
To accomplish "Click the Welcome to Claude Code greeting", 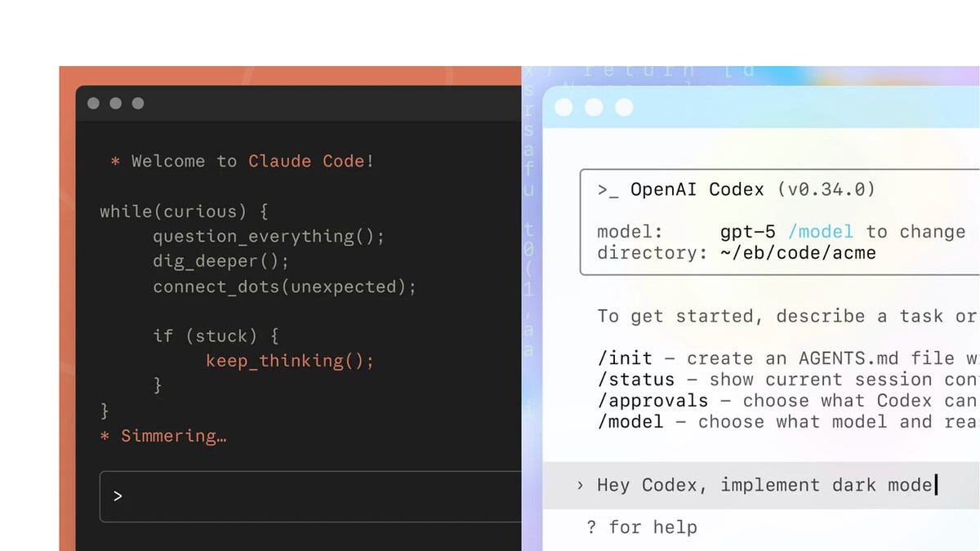I will click(245, 161).
